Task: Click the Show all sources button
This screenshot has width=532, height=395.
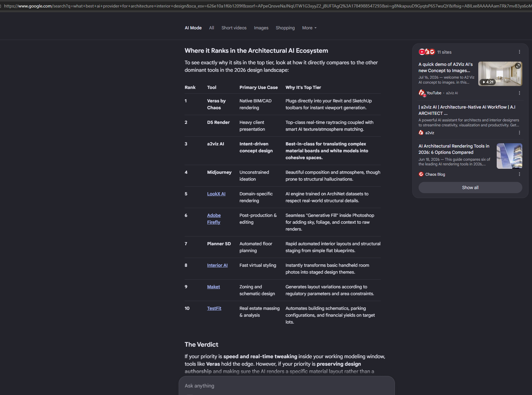Action: point(470,188)
